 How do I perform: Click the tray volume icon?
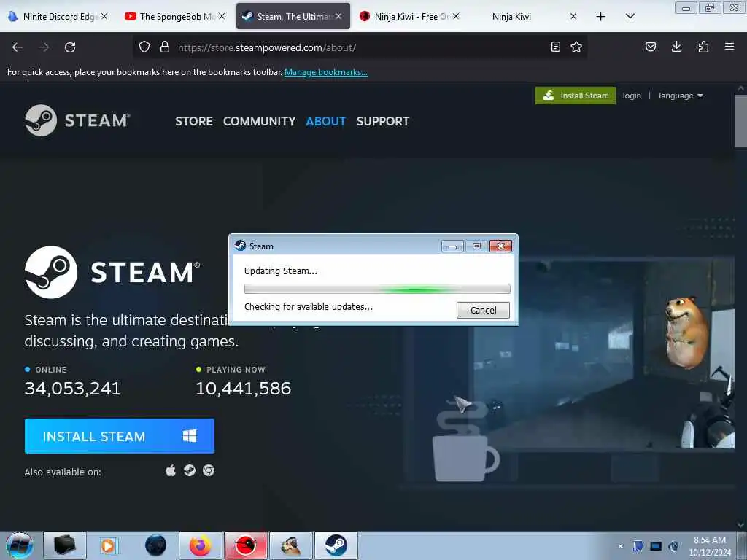coord(673,546)
